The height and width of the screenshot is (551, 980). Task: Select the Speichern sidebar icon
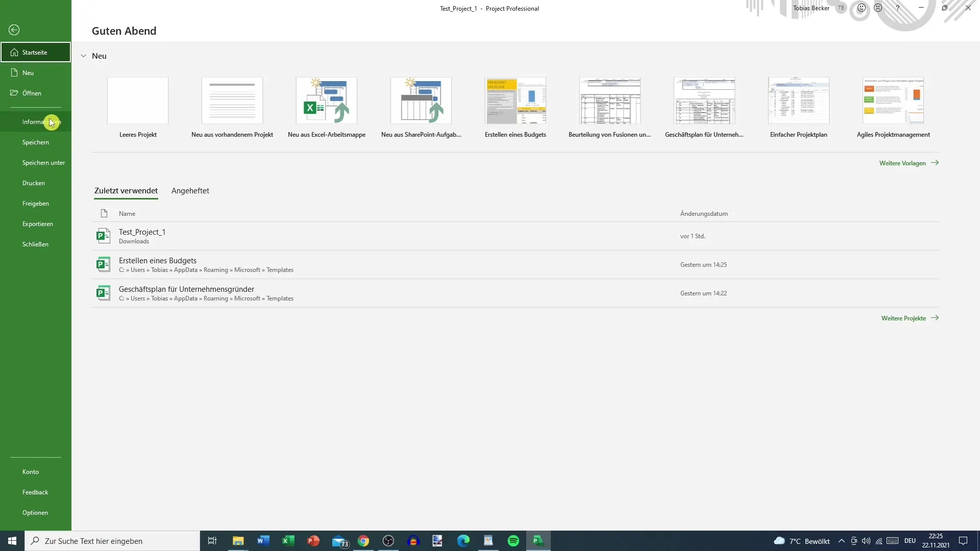(x=35, y=142)
